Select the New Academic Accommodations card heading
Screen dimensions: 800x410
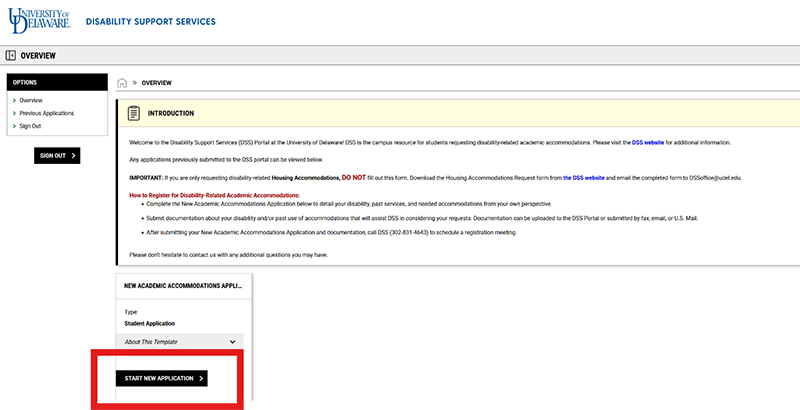(x=183, y=286)
